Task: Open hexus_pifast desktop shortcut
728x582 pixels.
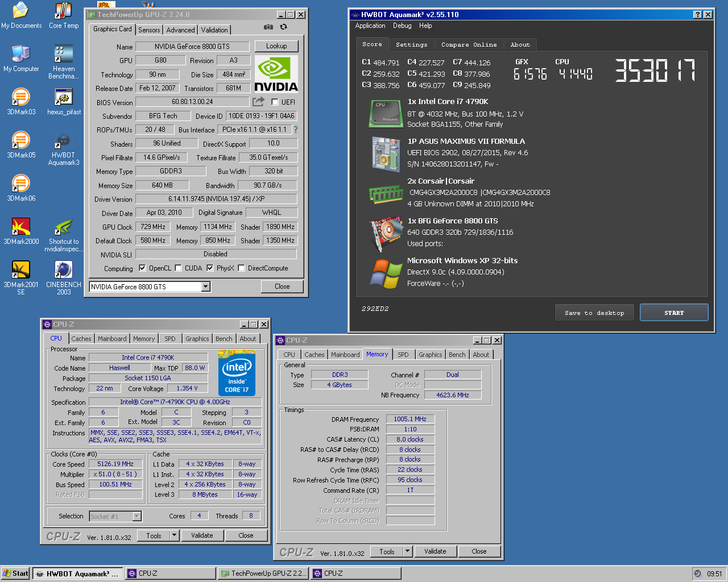Action: pyautogui.click(x=64, y=102)
